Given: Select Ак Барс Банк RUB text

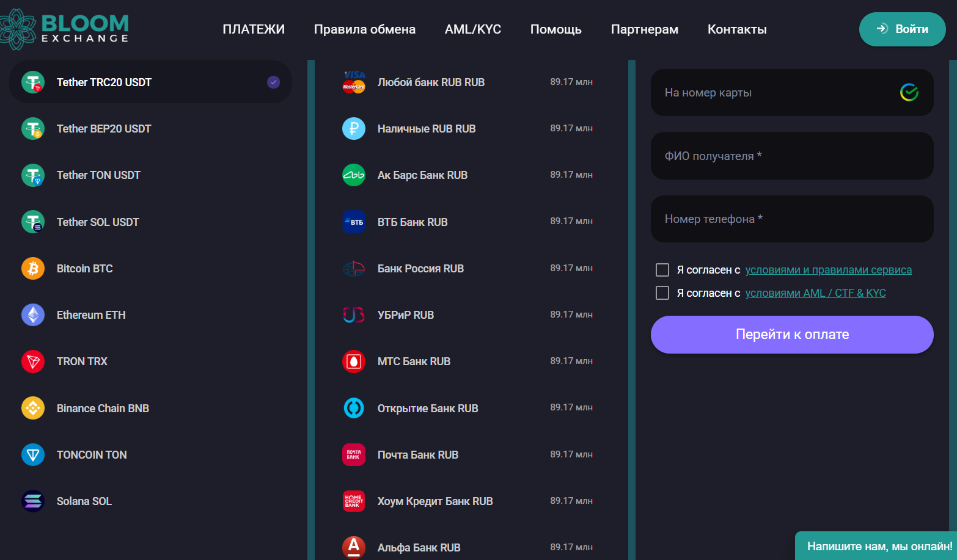Looking at the screenshot, I should pos(422,175).
